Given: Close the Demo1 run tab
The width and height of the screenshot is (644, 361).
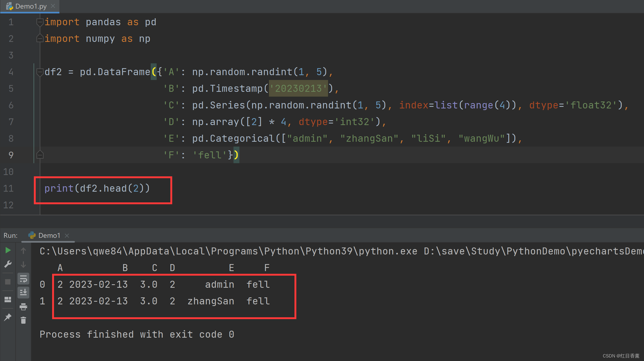Looking at the screenshot, I should tap(67, 235).
